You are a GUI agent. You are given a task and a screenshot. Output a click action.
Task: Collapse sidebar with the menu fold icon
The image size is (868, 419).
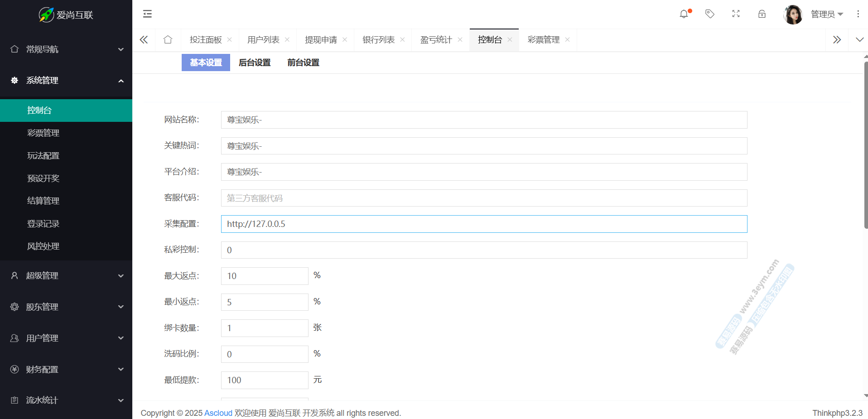(x=147, y=14)
